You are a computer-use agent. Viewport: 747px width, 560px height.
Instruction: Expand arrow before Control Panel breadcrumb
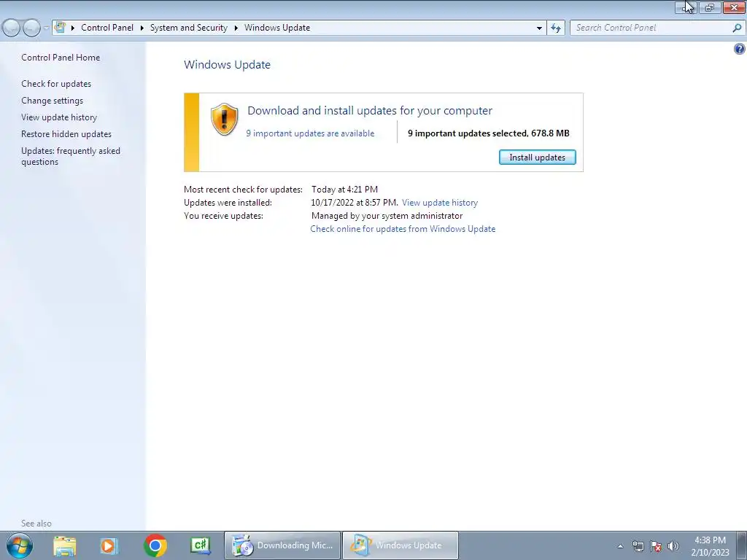pyautogui.click(x=73, y=28)
